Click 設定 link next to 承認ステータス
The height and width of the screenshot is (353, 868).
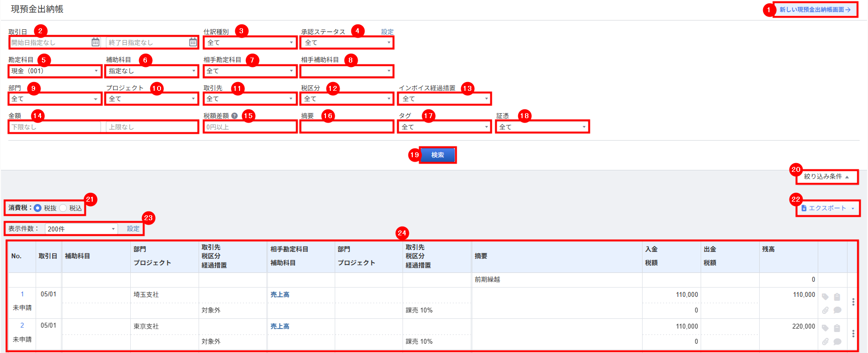[x=387, y=32]
